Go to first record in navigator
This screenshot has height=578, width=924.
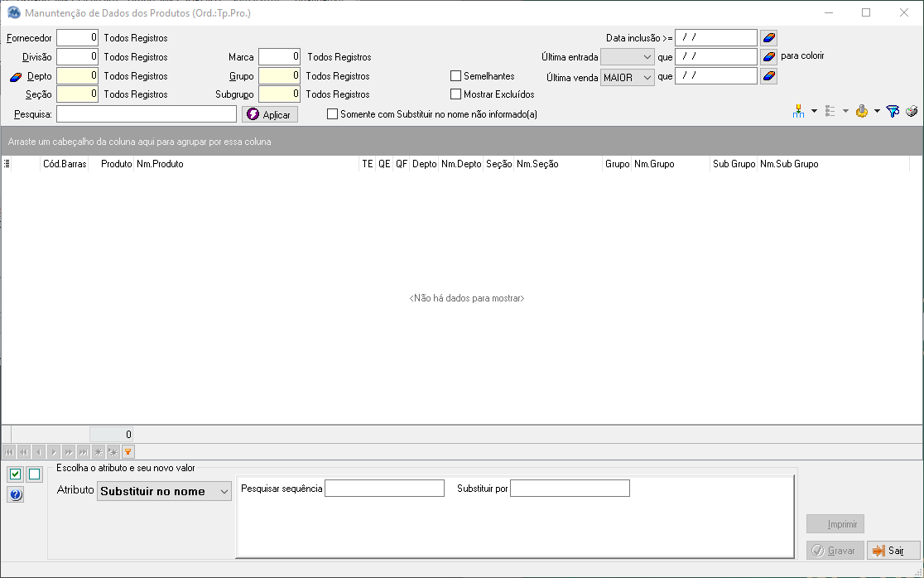(9, 452)
